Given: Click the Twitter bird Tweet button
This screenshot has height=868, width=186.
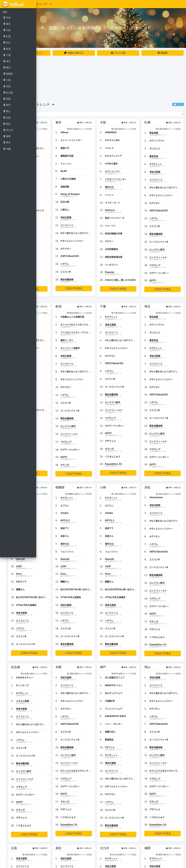Looking at the screenshot, I should pyautogui.click(x=178, y=104).
